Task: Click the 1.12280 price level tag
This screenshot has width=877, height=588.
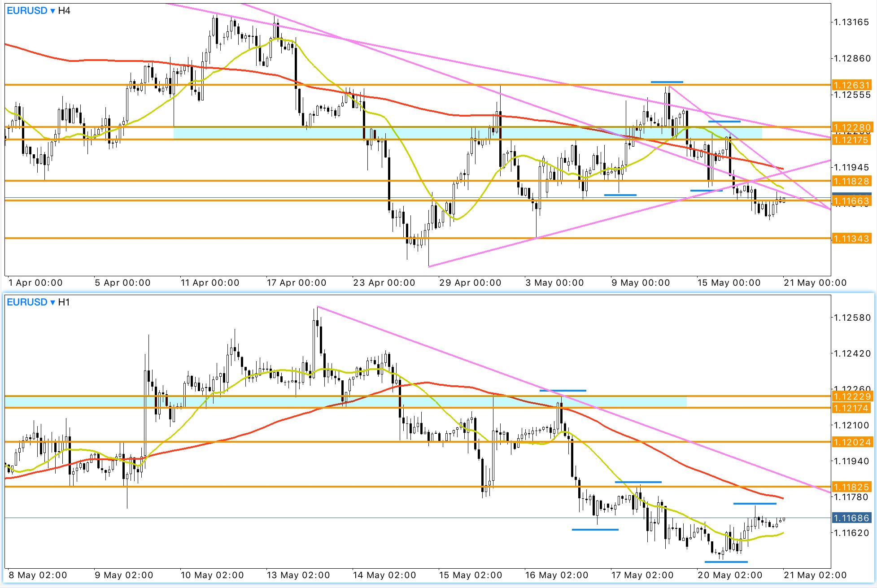Action: [851, 127]
